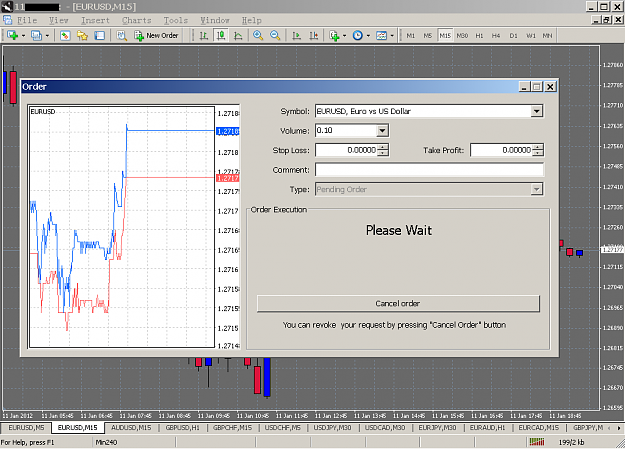Screen dimensions: 625x449
Task: Switch to the GBPCHF,M15 chart tab
Action: pos(232,428)
